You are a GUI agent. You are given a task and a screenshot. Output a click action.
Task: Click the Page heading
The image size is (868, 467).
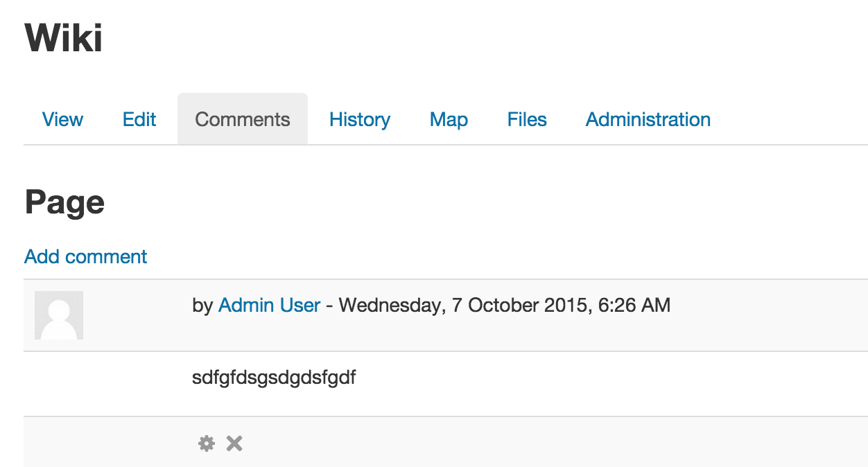[64, 203]
